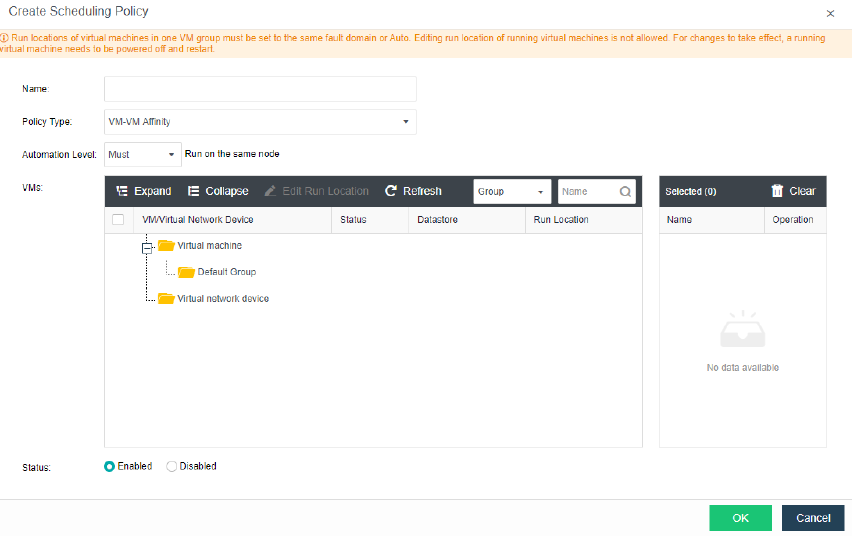Click the Expand tree icon
The height and width of the screenshot is (541, 859).
click(121, 191)
